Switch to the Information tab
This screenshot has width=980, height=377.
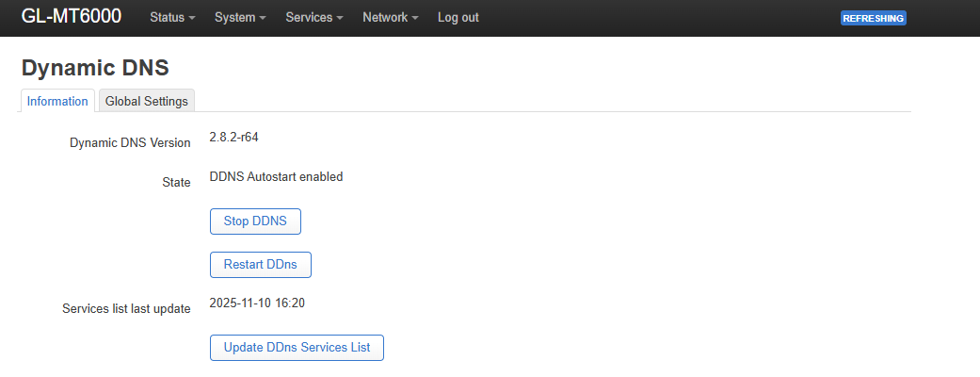pos(57,101)
